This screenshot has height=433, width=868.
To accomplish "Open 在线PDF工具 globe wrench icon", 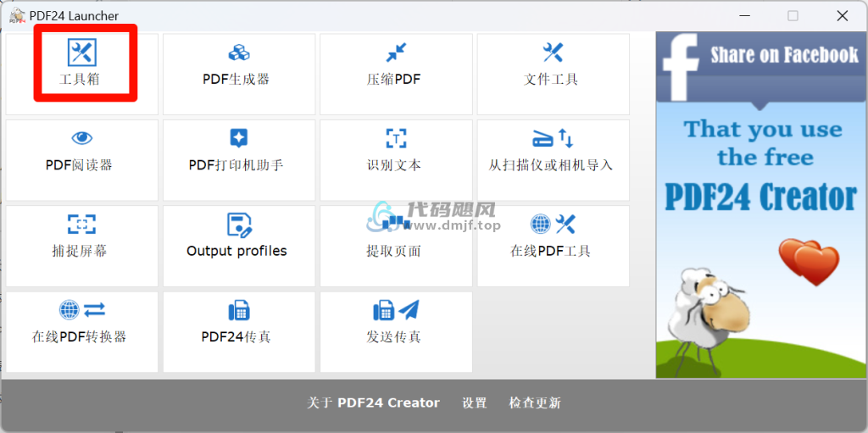I will click(x=553, y=225).
